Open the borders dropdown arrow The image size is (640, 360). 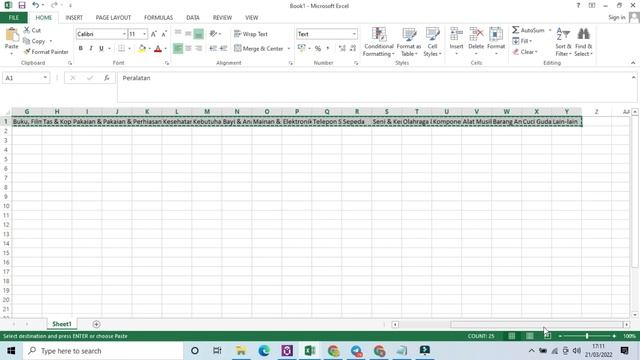click(x=129, y=49)
